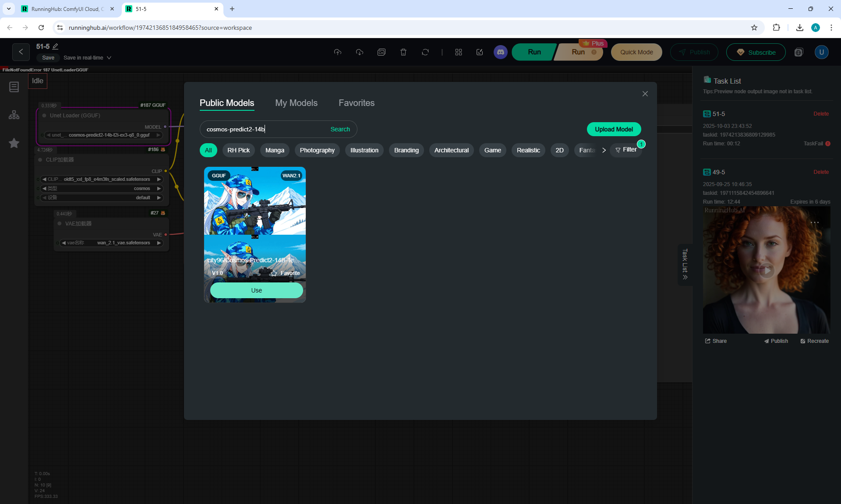Click the refresh workflow icon

pyautogui.click(x=425, y=52)
